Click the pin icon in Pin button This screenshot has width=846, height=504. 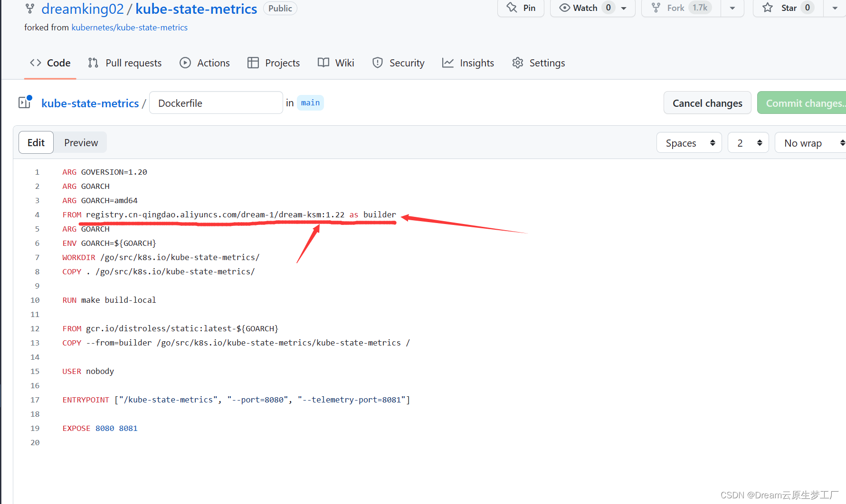[x=512, y=8]
